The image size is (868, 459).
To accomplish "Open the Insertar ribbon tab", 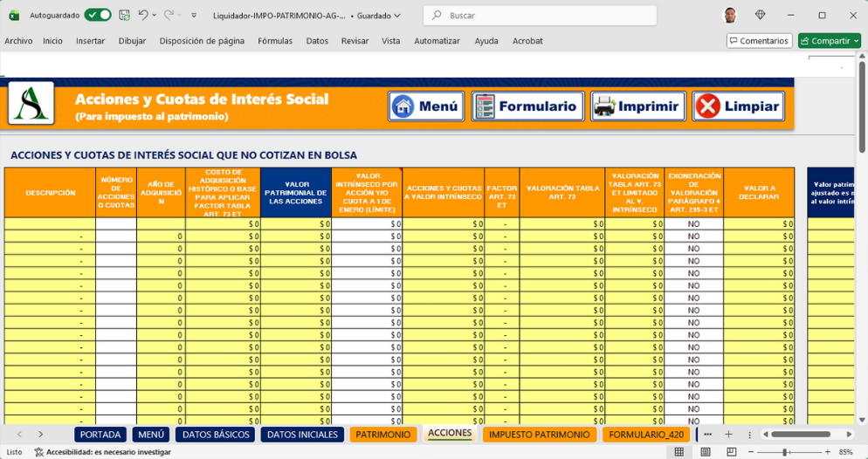I will pos(90,41).
